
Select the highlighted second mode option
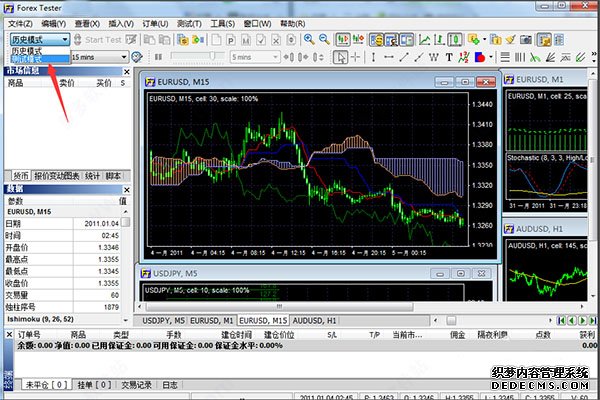[40, 59]
